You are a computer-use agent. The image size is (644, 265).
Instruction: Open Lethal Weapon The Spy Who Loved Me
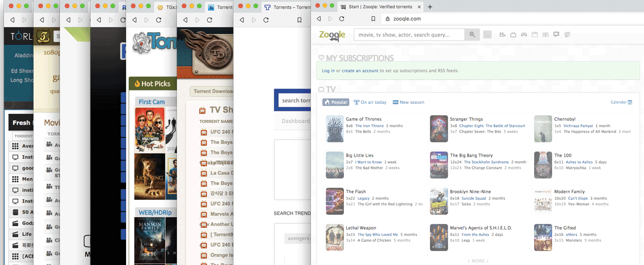click(378, 234)
